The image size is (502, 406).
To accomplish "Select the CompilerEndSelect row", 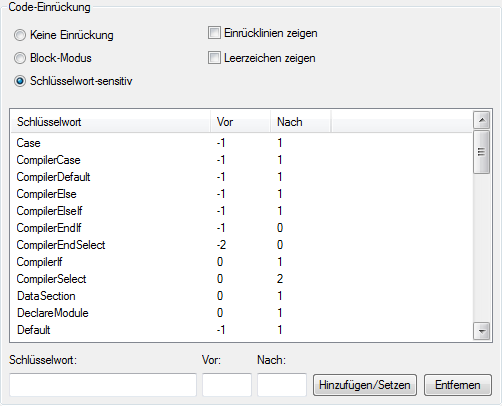I will coord(242,245).
